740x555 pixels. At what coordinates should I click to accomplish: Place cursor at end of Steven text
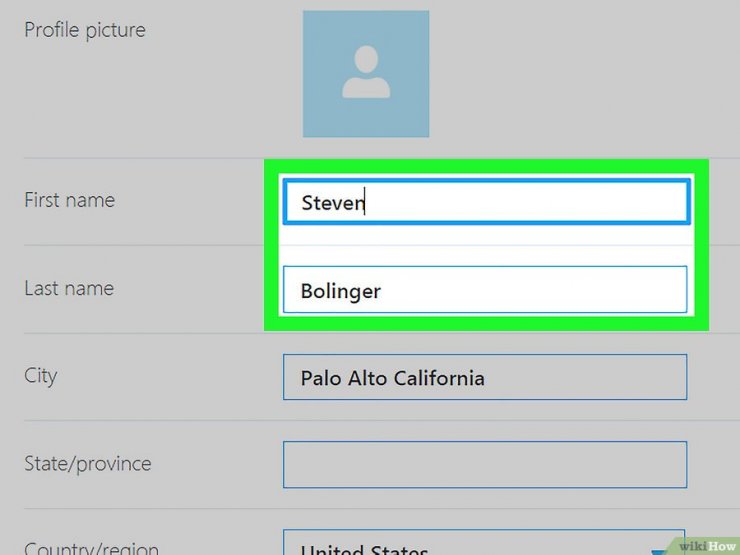365,202
